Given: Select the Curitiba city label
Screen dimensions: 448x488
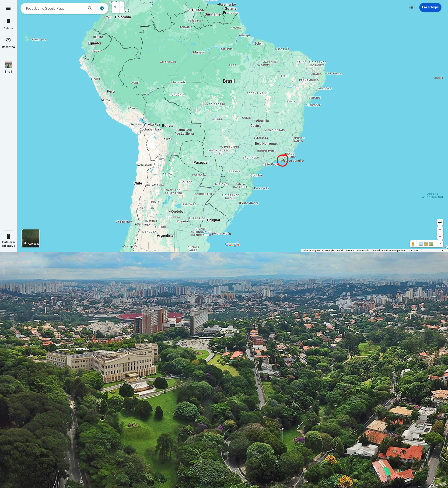Looking at the screenshot, I should pyautogui.click(x=256, y=176).
